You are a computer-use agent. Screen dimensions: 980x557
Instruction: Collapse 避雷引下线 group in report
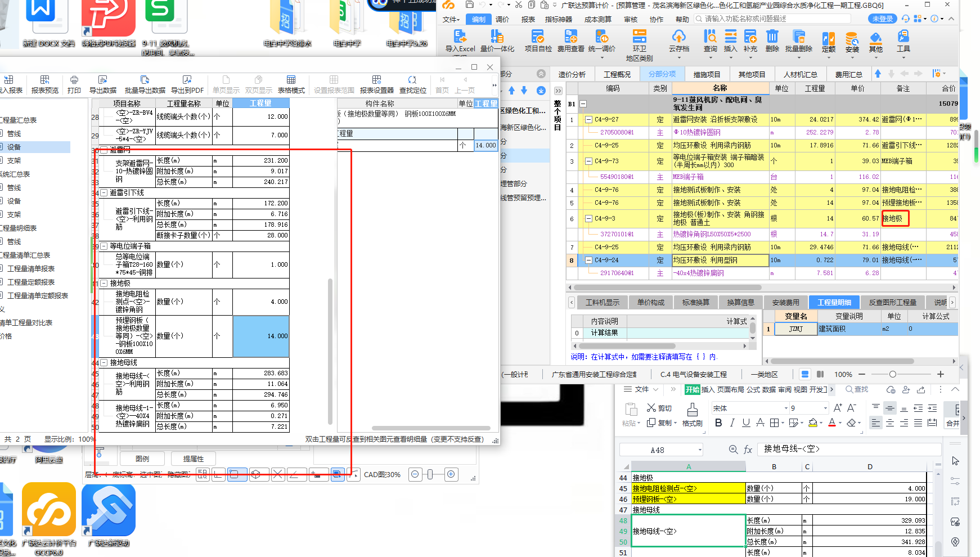(104, 193)
